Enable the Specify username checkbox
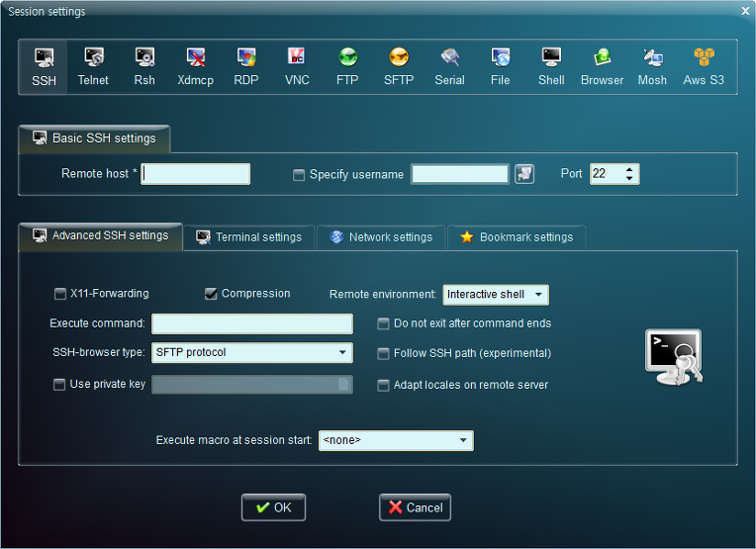 click(299, 175)
